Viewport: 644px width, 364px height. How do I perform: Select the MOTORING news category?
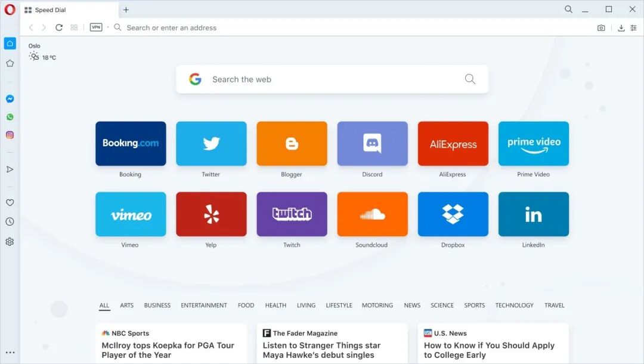[377, 306]
